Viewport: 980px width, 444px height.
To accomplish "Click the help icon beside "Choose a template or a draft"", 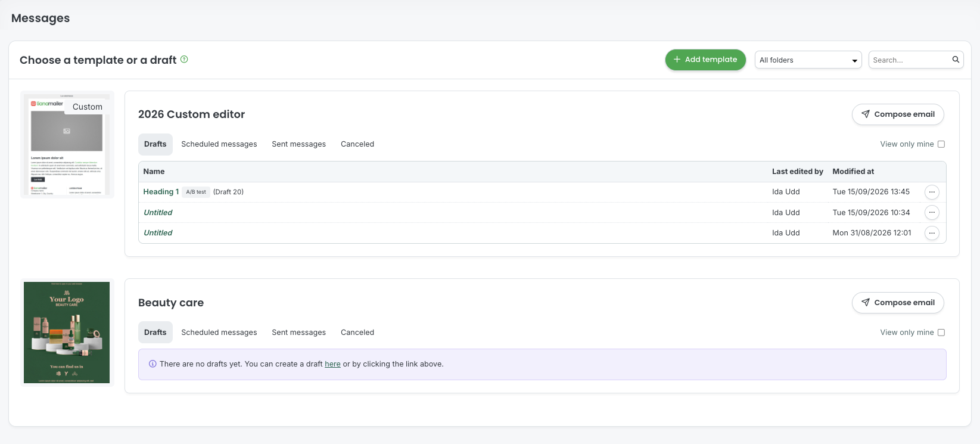I will pyautogui.click(x=184, y=60).
